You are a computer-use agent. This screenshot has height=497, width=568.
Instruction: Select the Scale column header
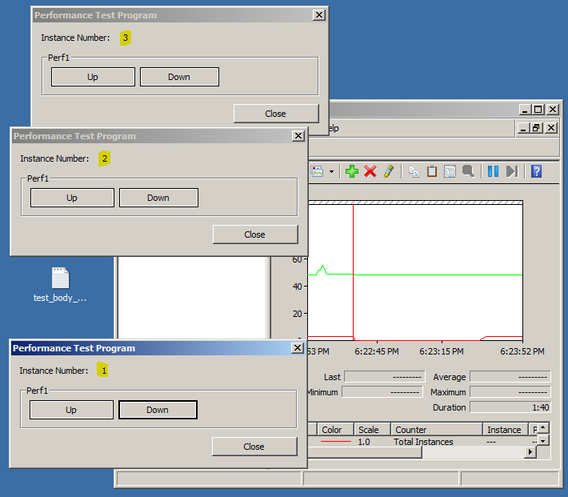(x=372, y=430)
